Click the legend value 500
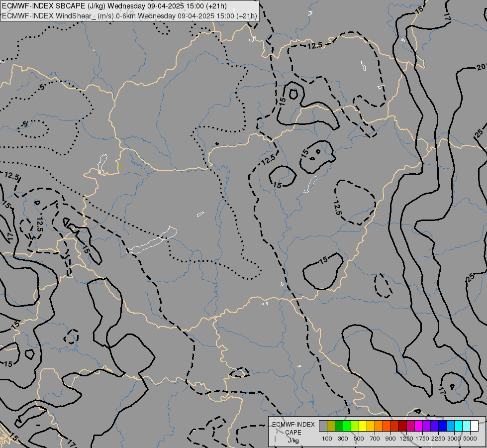 359,439
